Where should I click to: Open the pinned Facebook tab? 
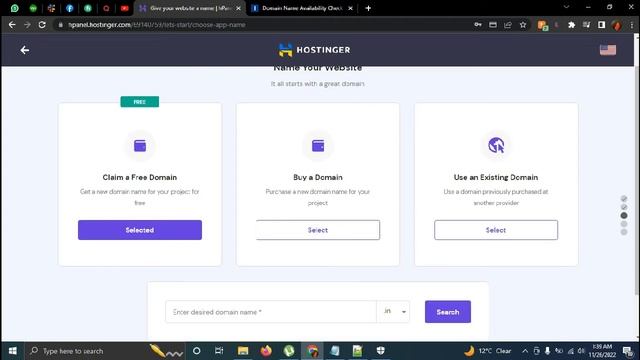tap(70, 8)
